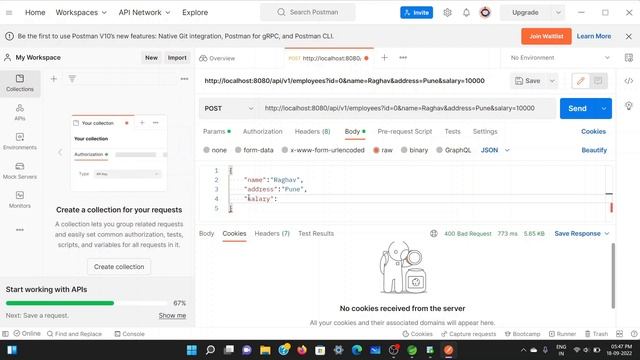This screenshot has height=360, width=640.
Task: Open the APIs sidebar section
Action: [20, 112]
